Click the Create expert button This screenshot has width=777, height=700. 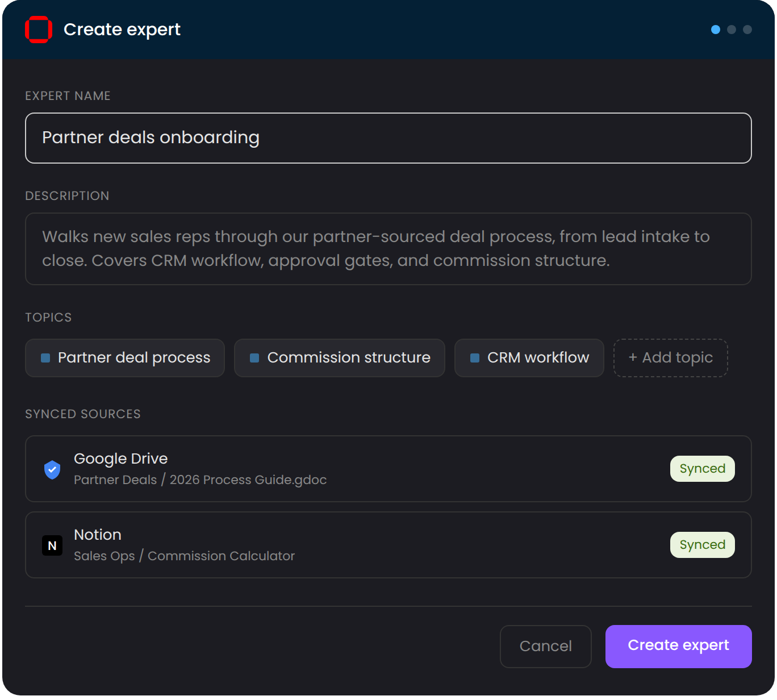click(x=678, y=646)
